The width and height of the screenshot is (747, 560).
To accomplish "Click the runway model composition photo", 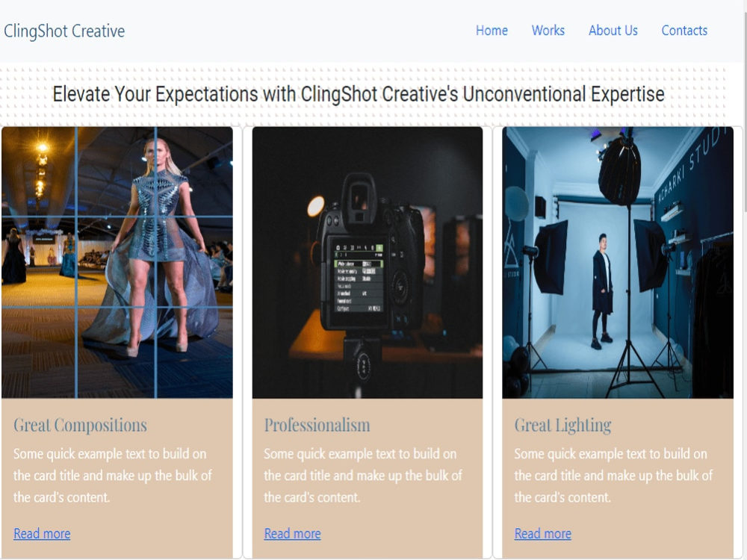I will pos(117,262).
